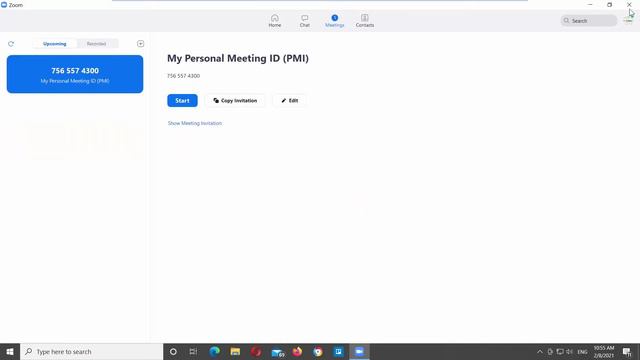Switch to Upcoming meetings
The height and width of the screenshot is (360, 640).
(54, 44)
